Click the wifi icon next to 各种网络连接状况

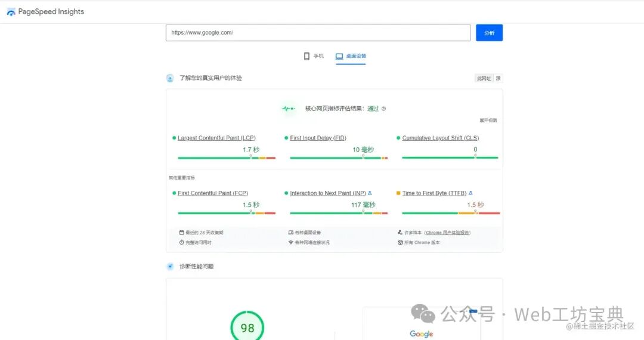coord(291,242)
